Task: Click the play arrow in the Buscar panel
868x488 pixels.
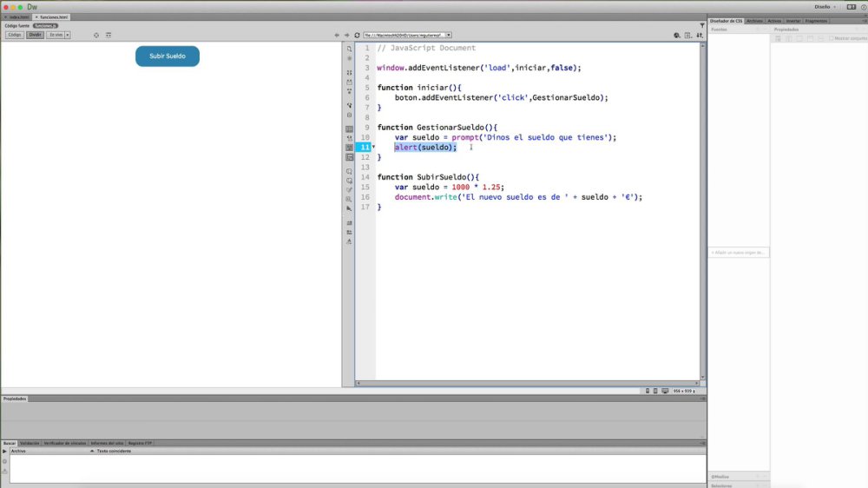Action: (x=4, y=452)
